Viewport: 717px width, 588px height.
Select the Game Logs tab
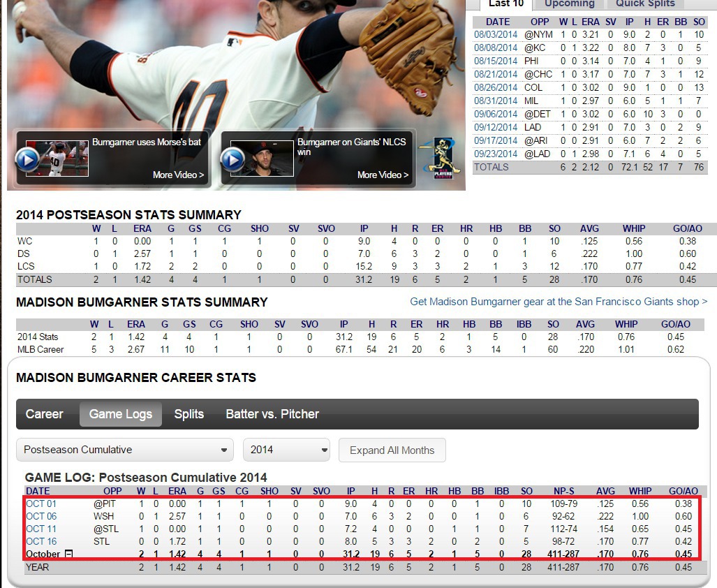point(121,414)
